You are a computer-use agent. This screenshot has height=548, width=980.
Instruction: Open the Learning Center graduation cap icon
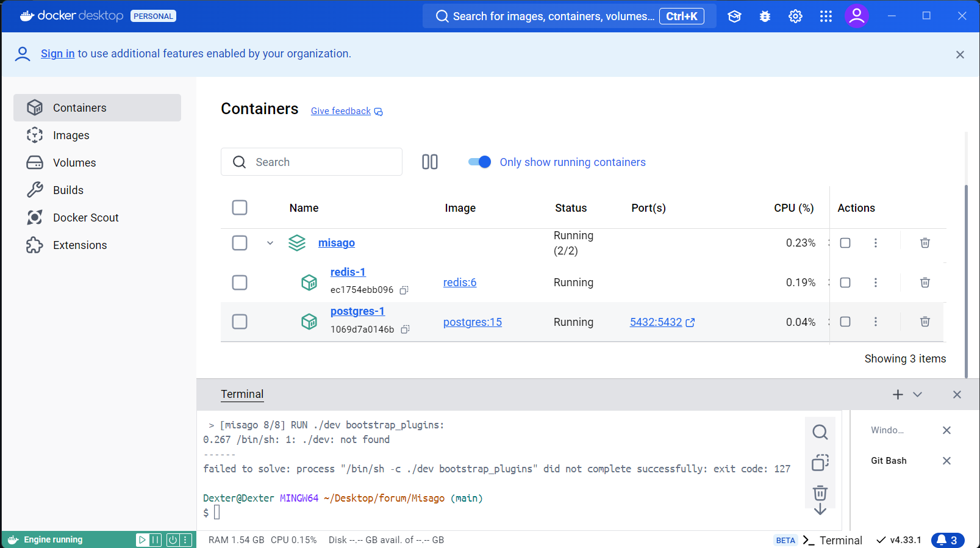(x=734, y=16)
